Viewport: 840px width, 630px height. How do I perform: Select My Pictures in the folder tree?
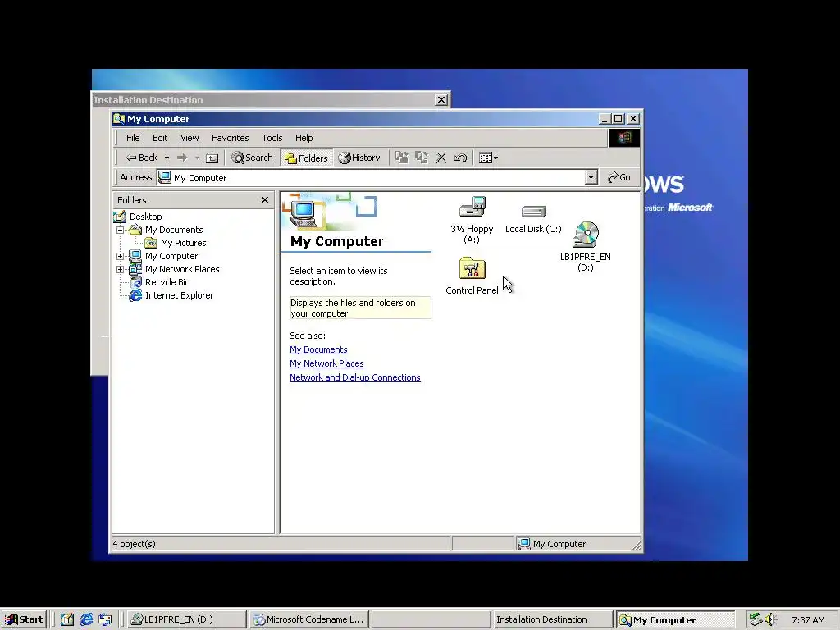pos(183,243)
